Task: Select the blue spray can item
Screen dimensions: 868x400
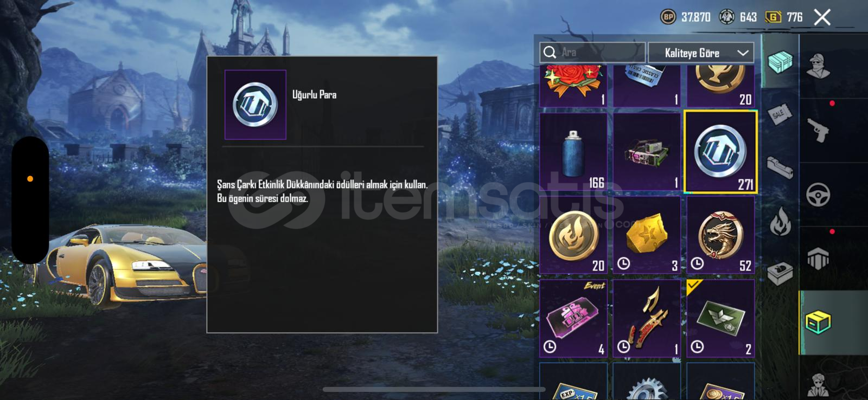Action: [573, 152]
